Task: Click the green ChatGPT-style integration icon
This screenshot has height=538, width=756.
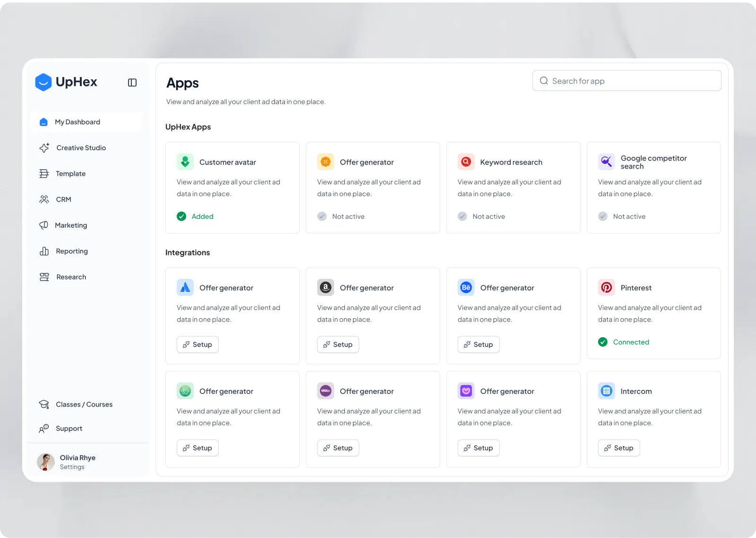Action: click(x=185, y=391)
